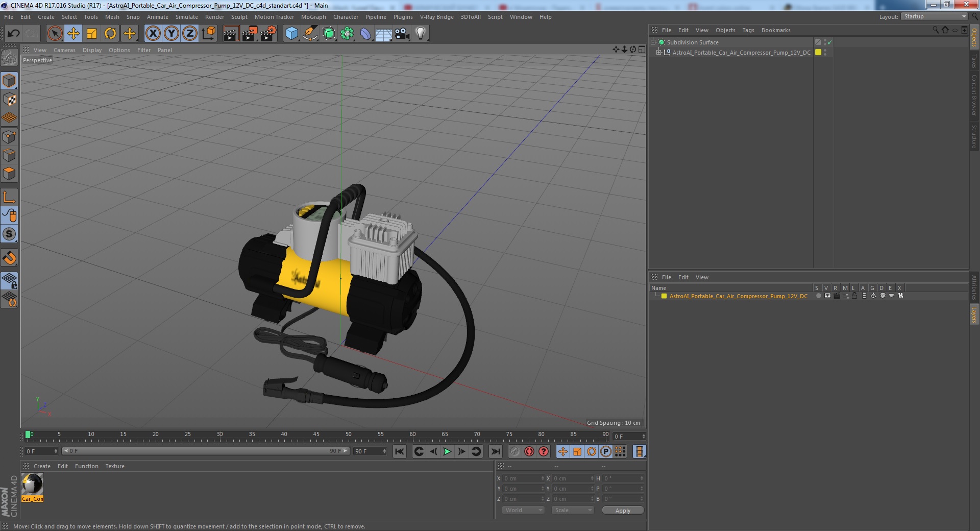Collapse the Subdivision Surface tree item
980x531 pixels.
pyautogui.click(x=653, y=42)
